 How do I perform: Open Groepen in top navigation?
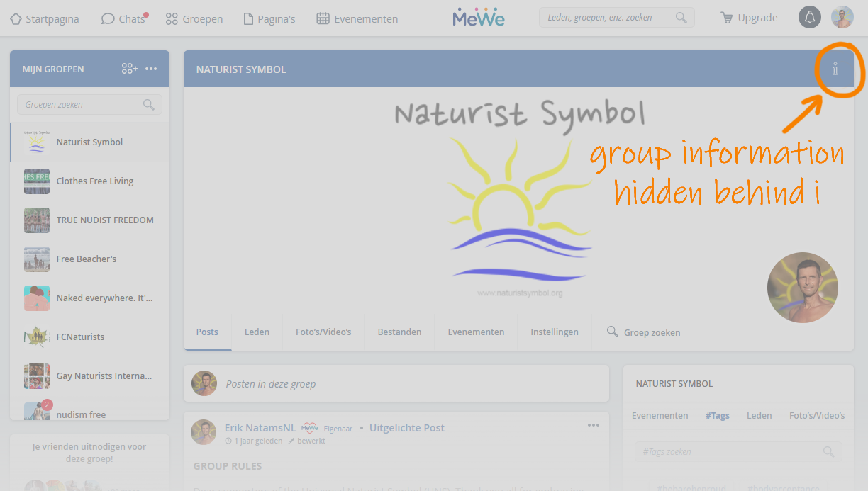tap(194, 19)
